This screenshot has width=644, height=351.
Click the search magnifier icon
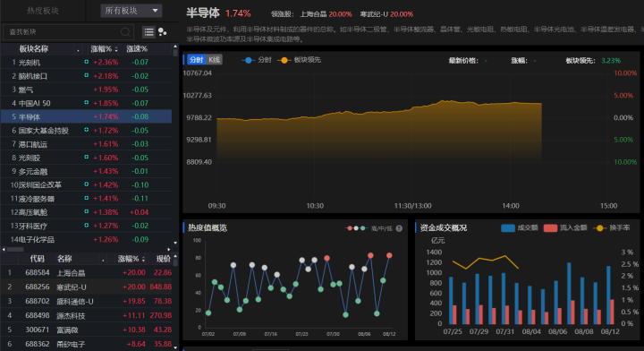(126, 32)
